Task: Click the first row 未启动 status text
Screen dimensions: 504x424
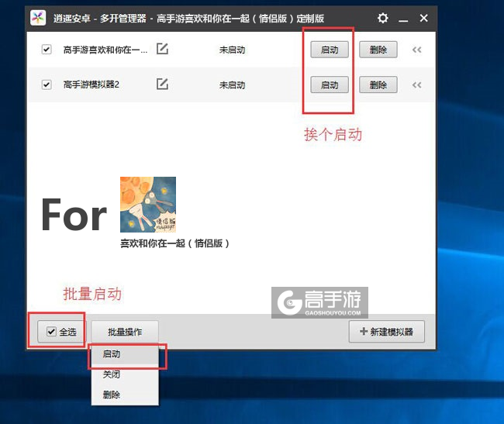Action: tap(232, 50)
